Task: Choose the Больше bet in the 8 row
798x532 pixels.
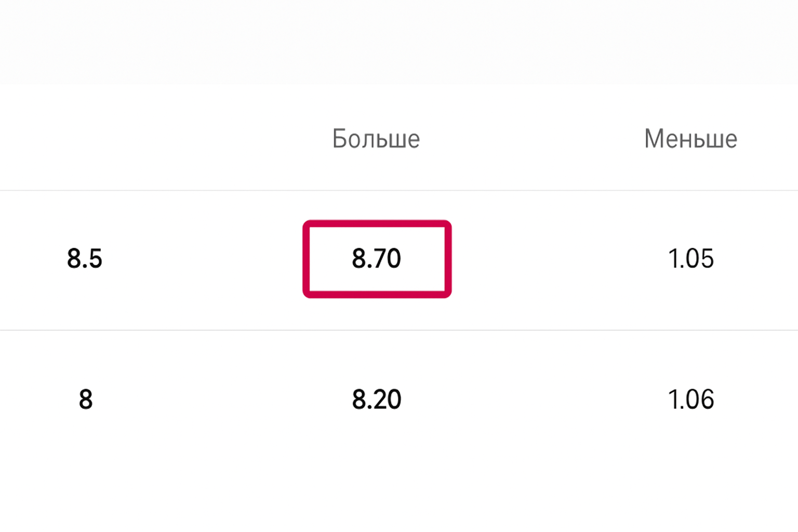Action: [377, 400]
